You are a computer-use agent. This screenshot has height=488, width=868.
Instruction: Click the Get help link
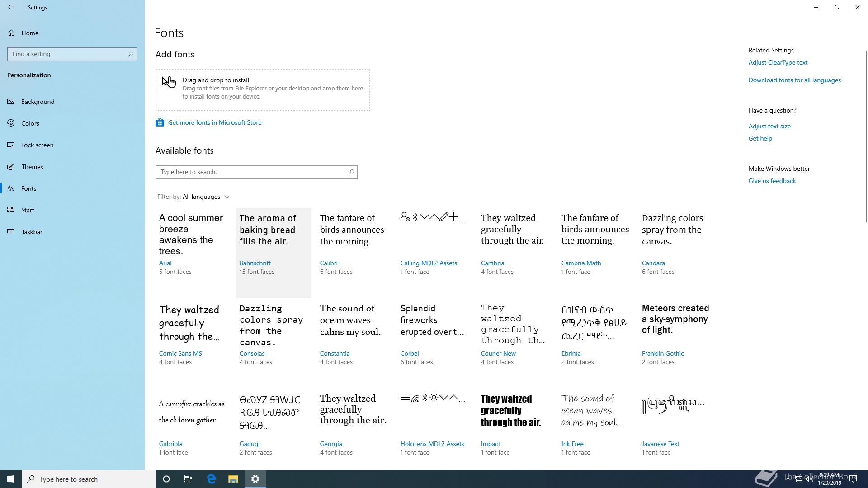[x=760, y=138]
